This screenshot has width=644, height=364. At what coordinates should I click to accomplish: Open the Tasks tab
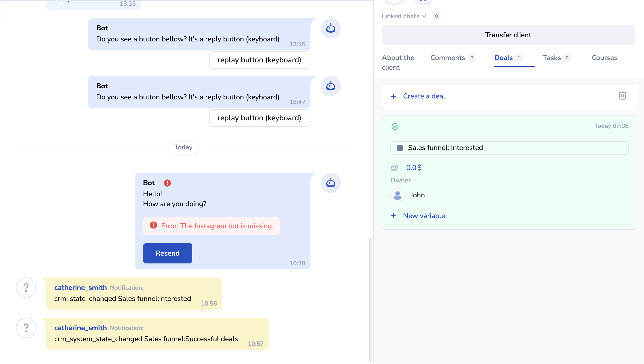tap(552, 58)
